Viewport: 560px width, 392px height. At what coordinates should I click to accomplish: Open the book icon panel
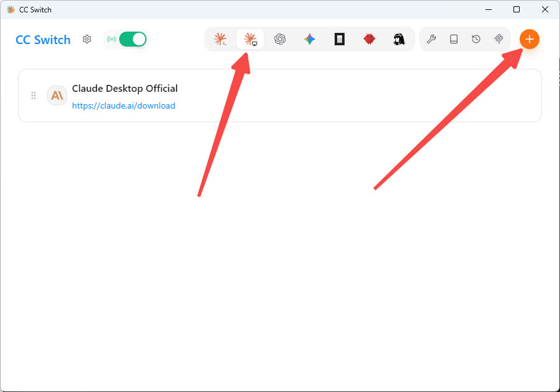pos(454,39)
